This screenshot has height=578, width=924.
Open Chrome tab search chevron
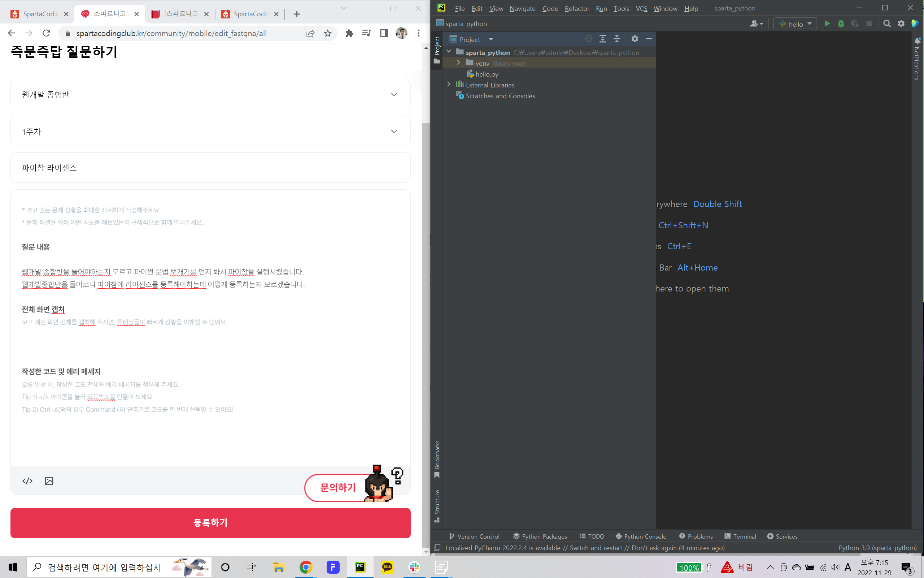(x=343, y=8)
